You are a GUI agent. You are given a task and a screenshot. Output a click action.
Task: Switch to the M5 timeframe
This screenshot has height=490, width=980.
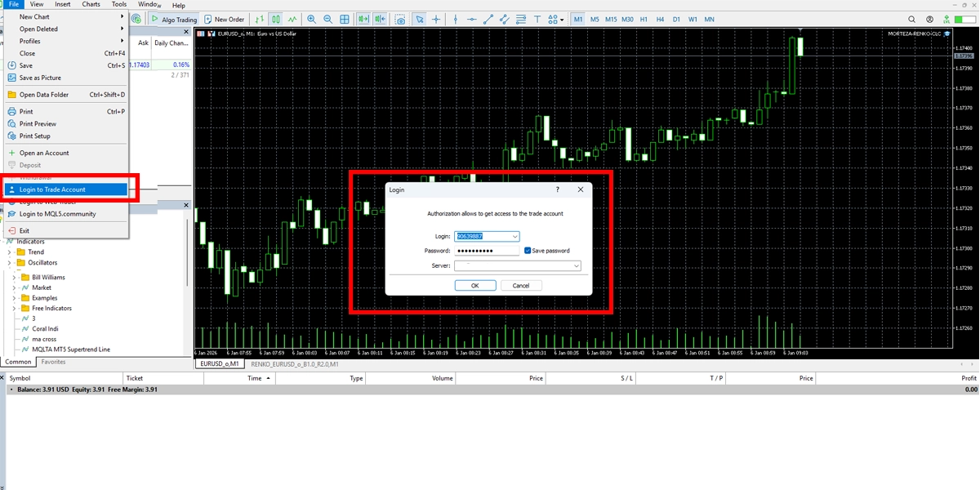595,19
